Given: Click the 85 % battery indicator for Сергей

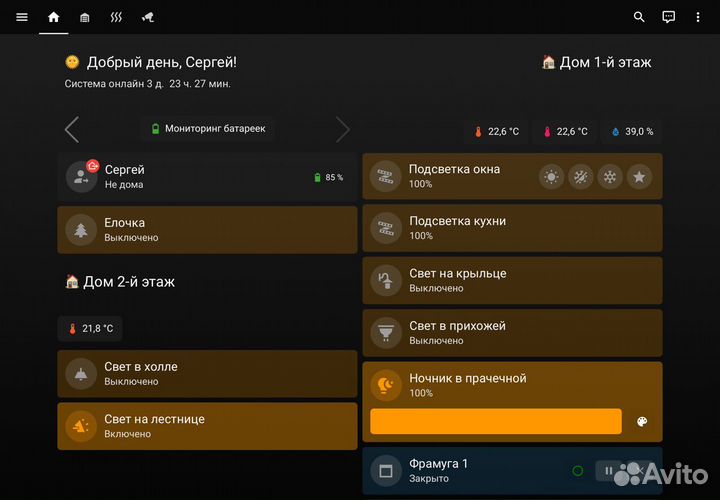Looking at the screenshot, I should (328, 177).
